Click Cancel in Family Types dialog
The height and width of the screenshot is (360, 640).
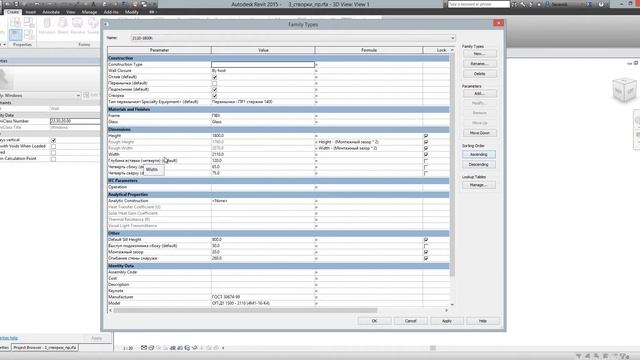(x=411, y=321)
